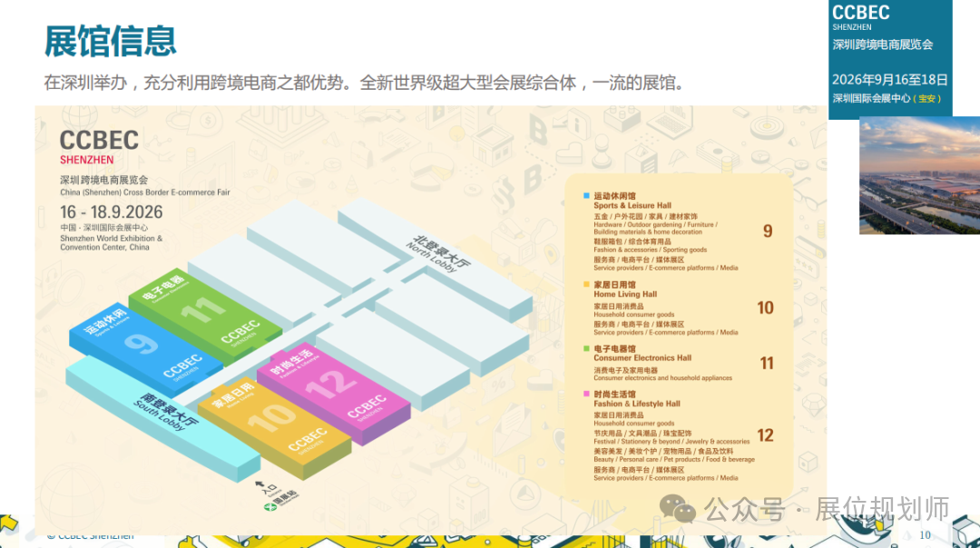Click the yellow legend square for Home Living Hall
Viewport: 980px width, 548px height.
586,284
